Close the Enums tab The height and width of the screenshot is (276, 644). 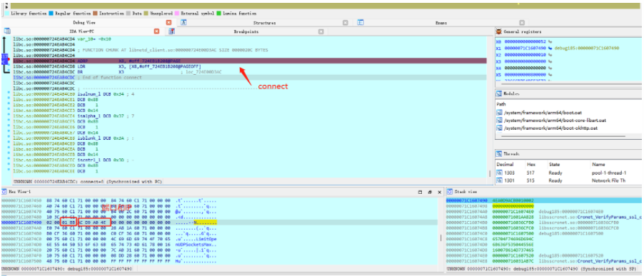(522, 23)
